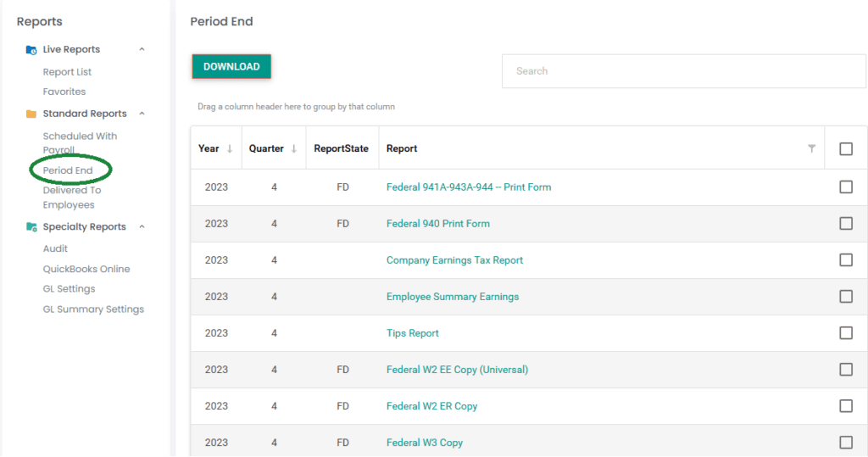Collapse the Standard Reports section chevron
Image resolution: width=868 pixels, height=457 pixels.
click(x=142, y=114)
